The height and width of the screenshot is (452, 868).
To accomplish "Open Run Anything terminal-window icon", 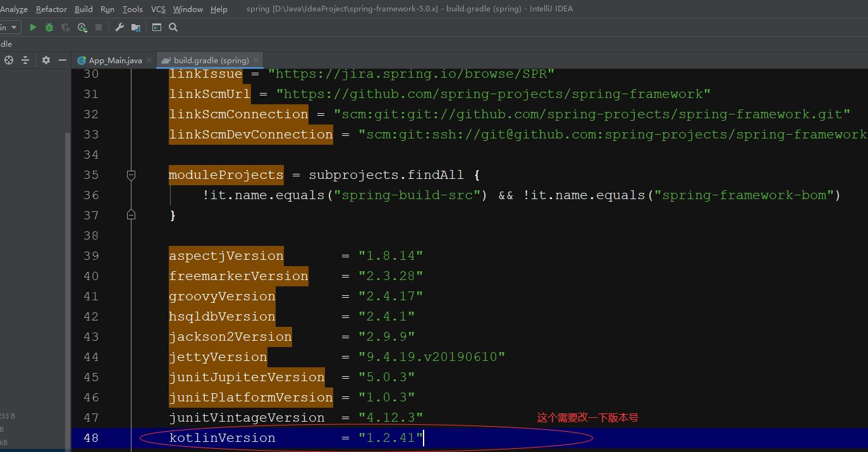I will point(157,27).
